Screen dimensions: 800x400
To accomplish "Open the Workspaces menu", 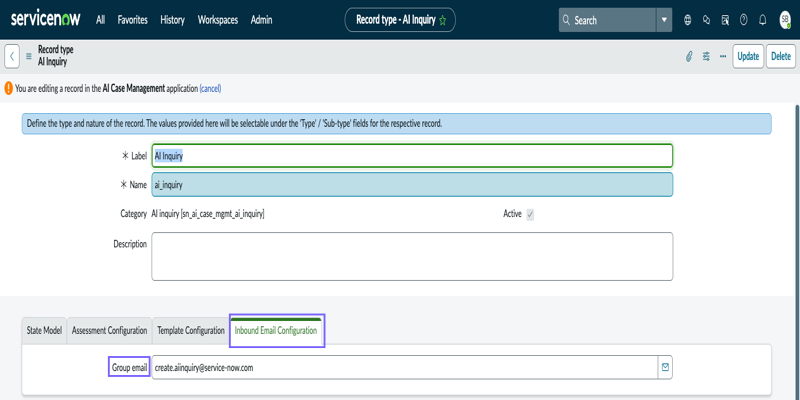I will 218,20.
